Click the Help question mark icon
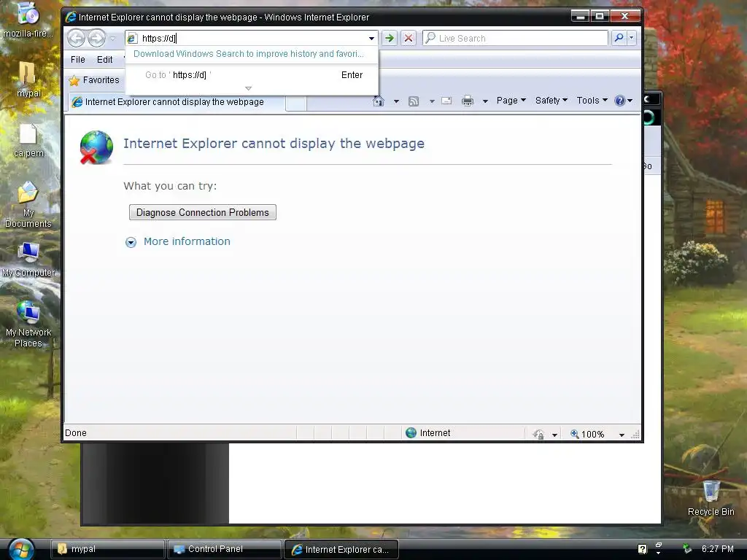The height and width of the screenshot is (560, 747). point(620,101)
